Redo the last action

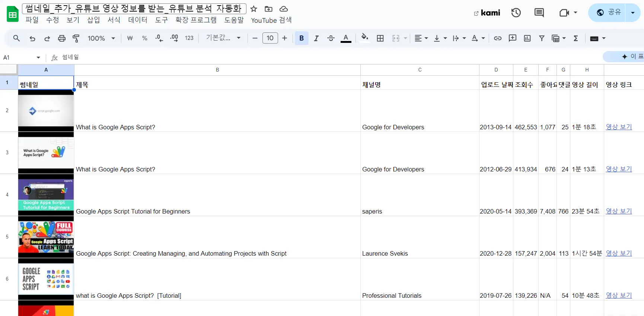tap(47, 38)
